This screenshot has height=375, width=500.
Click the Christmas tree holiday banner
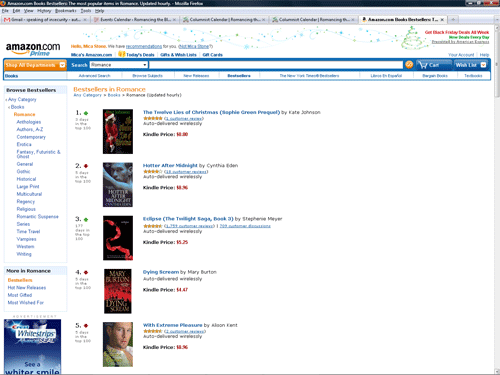[x=413, y=38]
